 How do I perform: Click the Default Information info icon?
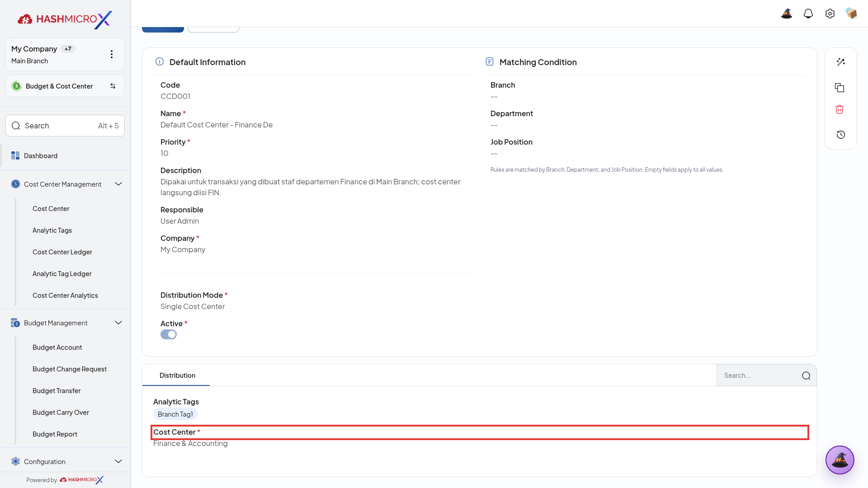pyautogui.click(x=160, y=61)
